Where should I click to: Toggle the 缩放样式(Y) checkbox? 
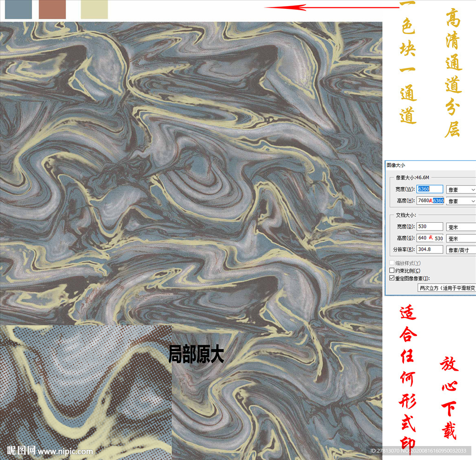(392, 263)
